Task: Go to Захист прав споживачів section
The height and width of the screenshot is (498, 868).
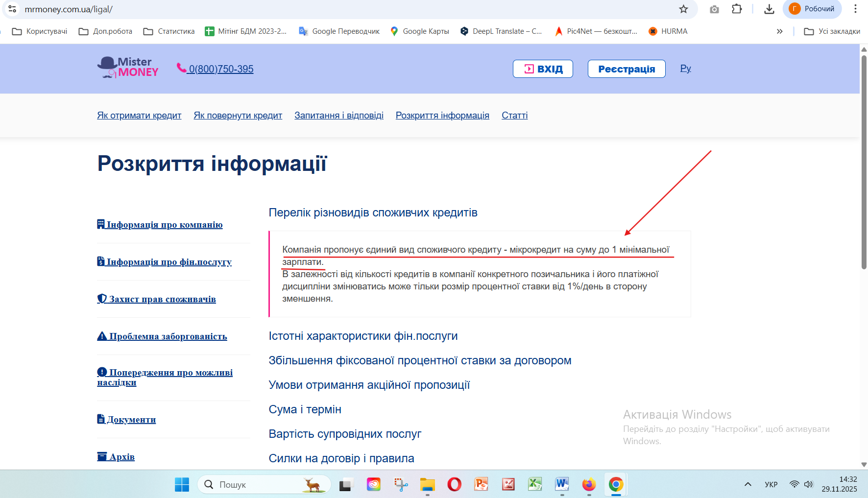Action: tap(156, 299)
